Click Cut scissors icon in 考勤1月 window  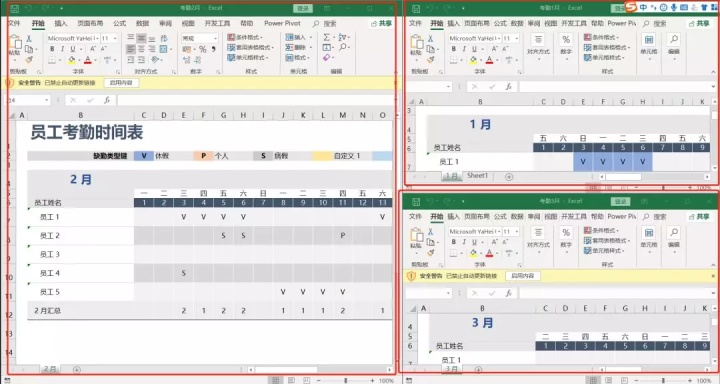click(430, 39)
